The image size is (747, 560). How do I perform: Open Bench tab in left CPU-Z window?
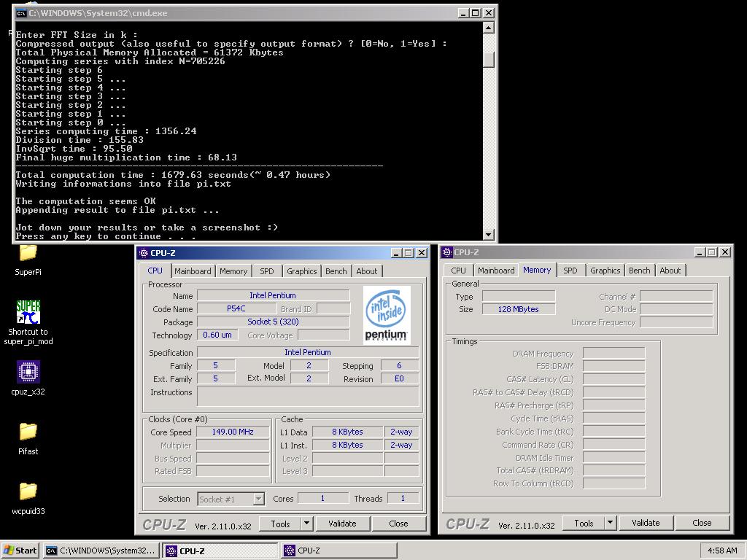tap(336, 271)
